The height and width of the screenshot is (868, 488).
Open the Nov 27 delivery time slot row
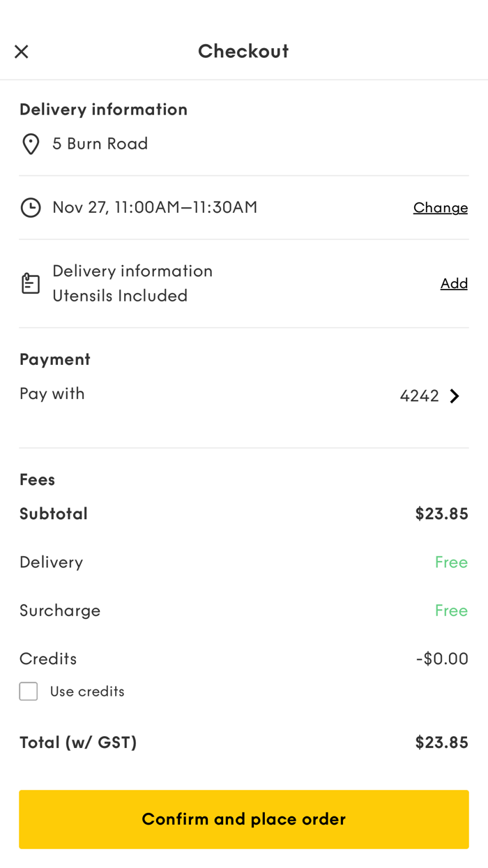(155, 207)
